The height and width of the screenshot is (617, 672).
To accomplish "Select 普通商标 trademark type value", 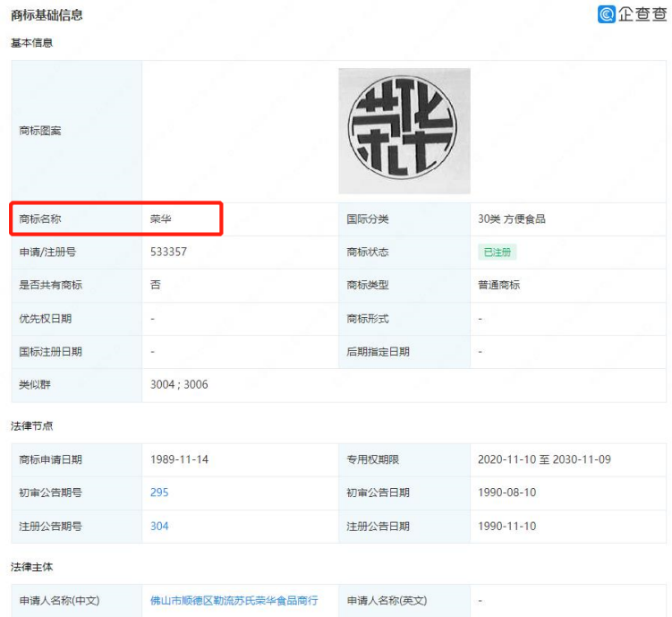I will point(499,285).
